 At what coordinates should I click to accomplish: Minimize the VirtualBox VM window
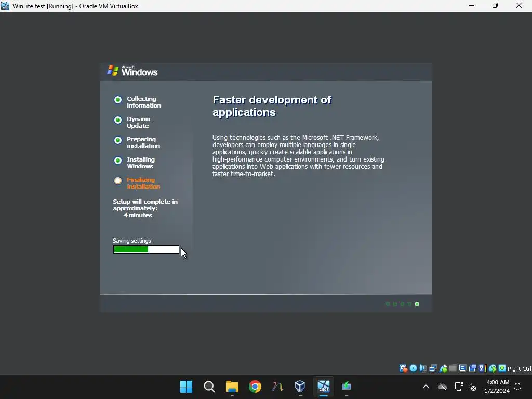tap(472, 6)
